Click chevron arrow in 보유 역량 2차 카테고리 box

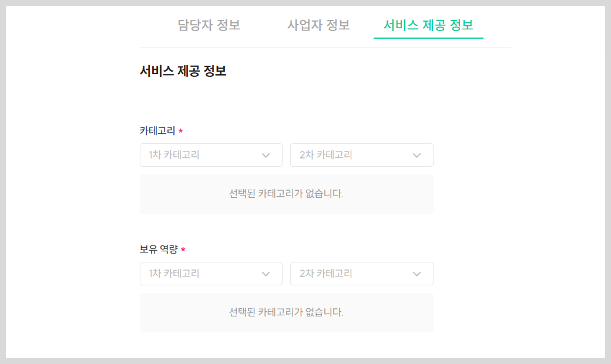[417, 274]
